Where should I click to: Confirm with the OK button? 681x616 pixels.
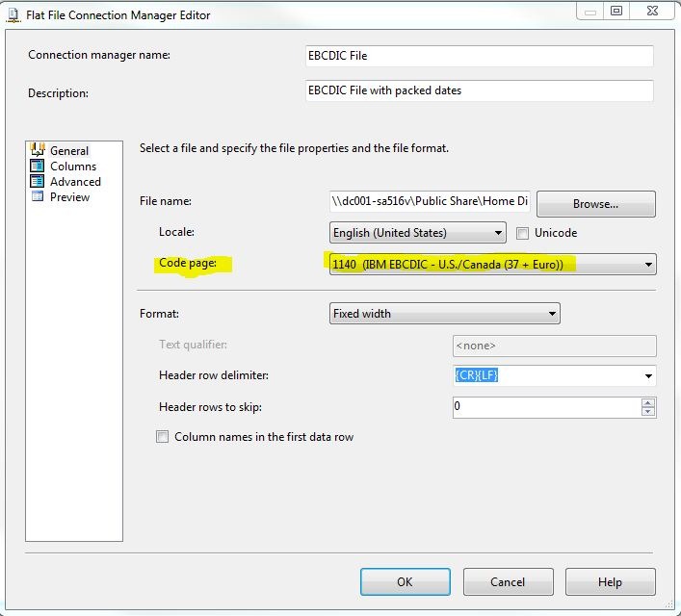[405, 581]
